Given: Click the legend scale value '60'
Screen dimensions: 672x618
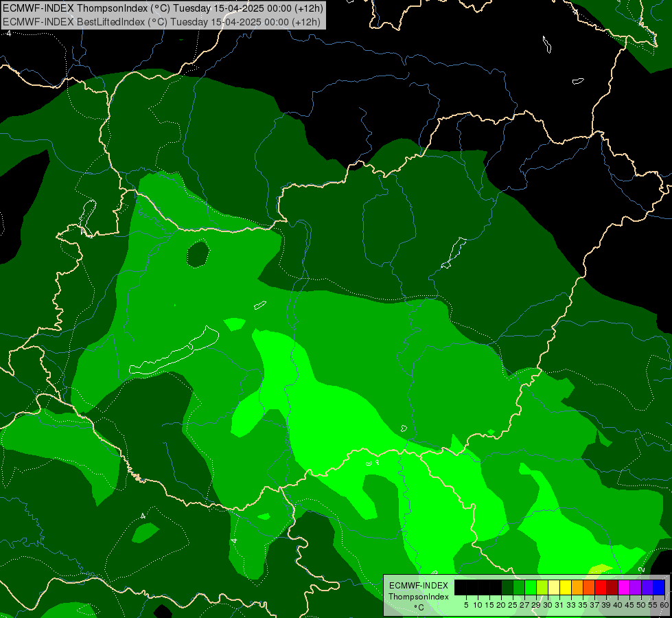Looking at the screenshot, I should 664,605.
